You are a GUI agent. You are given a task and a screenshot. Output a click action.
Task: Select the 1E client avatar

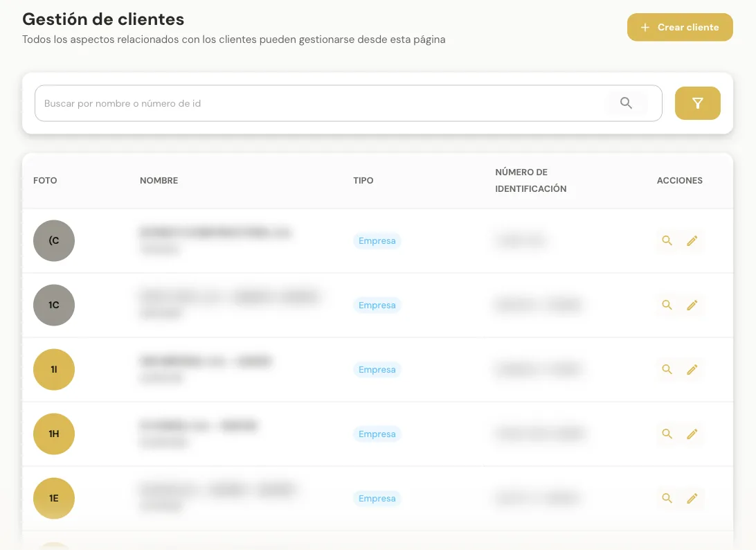coord(54,498)
